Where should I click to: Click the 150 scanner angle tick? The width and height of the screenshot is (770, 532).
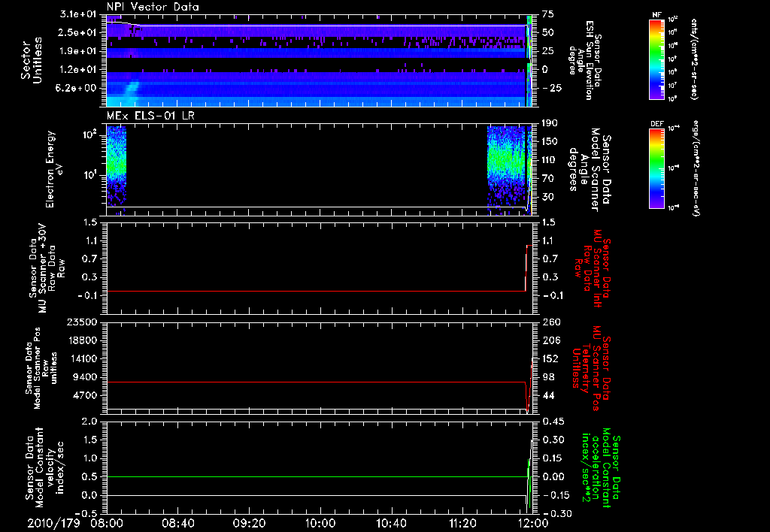pos(550,141)
